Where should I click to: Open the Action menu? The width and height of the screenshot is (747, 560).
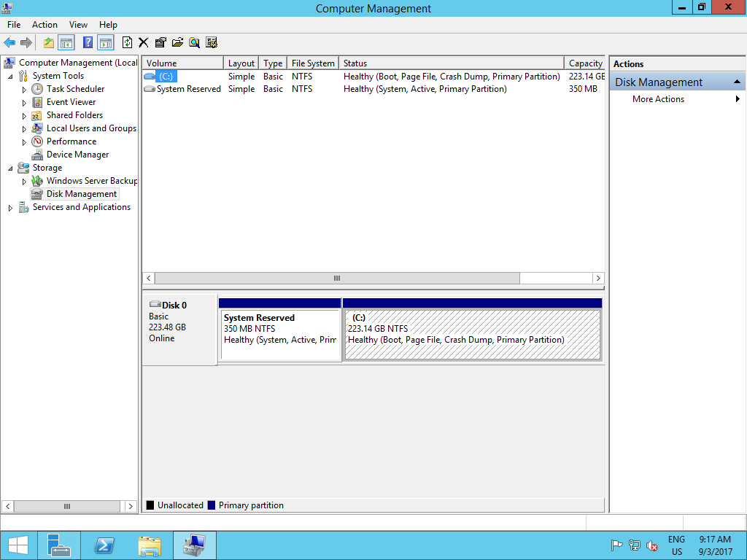tap(44, 24)
